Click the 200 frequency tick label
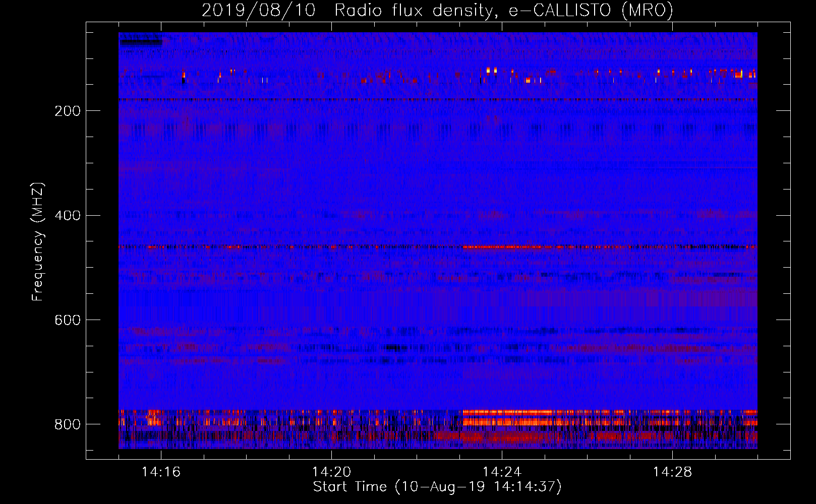Screen dimensions: 816x504 [68, 111]
